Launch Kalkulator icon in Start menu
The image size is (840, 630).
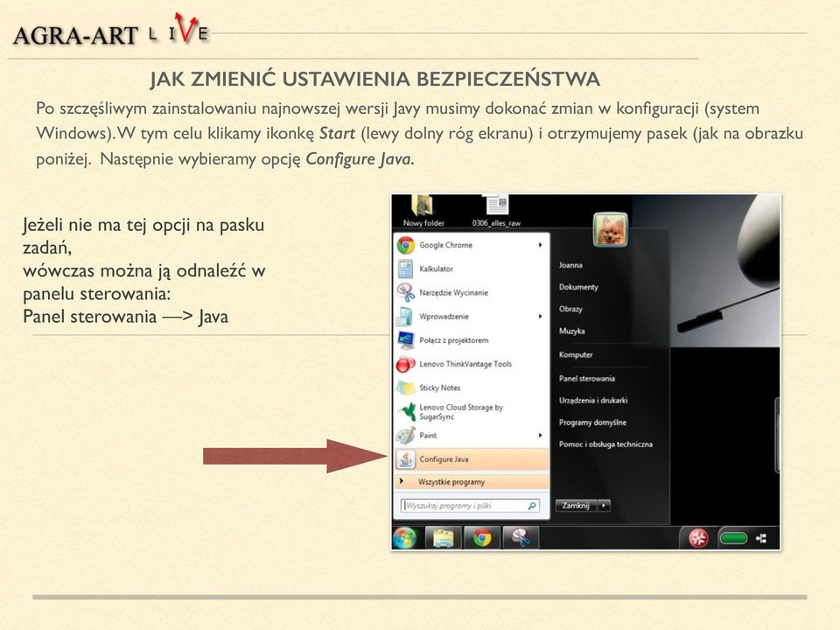point(406,269)
